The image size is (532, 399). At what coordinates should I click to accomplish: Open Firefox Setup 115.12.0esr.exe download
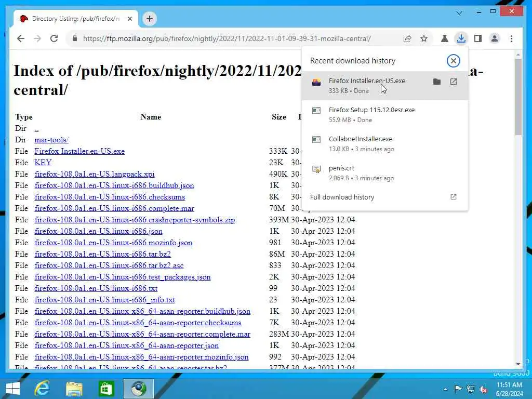(x=385, y=115)
